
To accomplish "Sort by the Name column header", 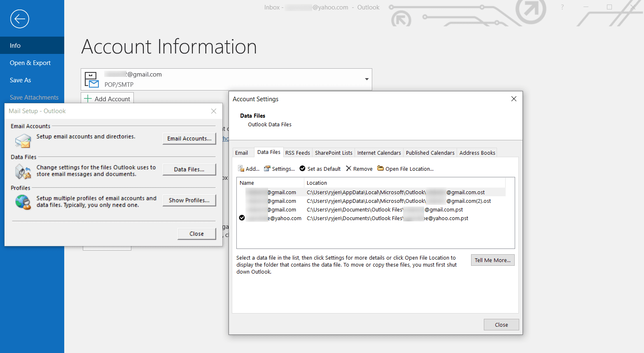I will click(271, 183).
